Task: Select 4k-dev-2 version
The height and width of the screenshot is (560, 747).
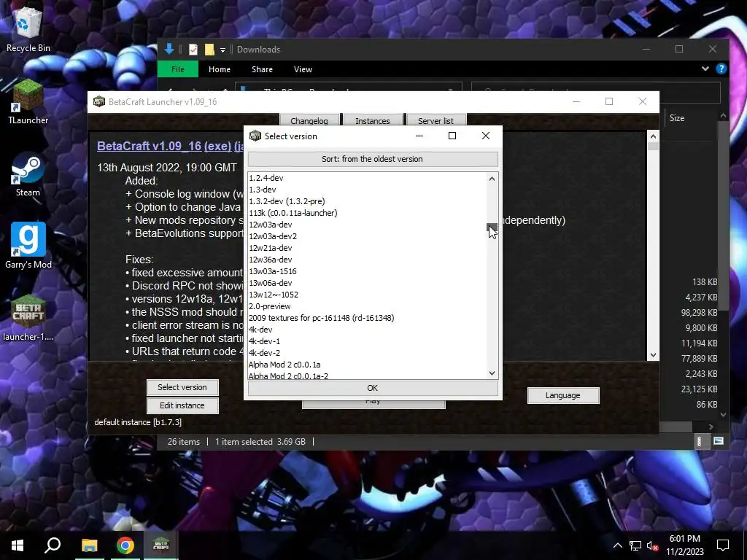Action: click(x=367, y=353)
